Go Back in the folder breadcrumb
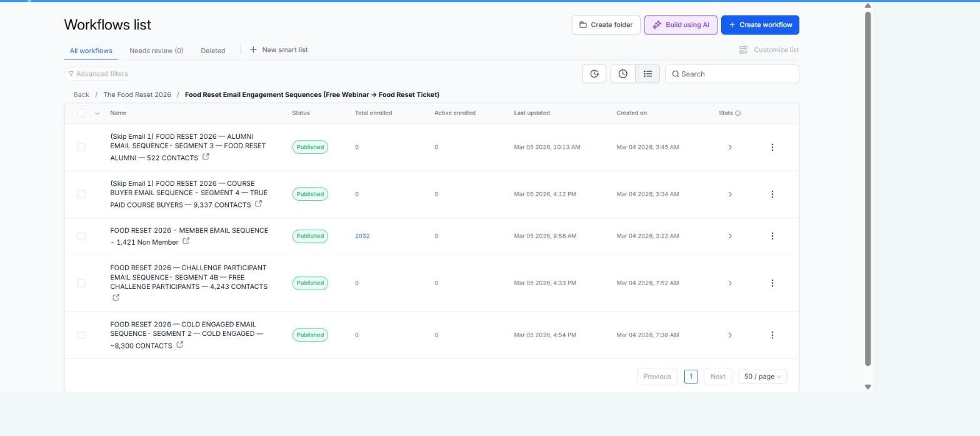 [x=81, y=95]
